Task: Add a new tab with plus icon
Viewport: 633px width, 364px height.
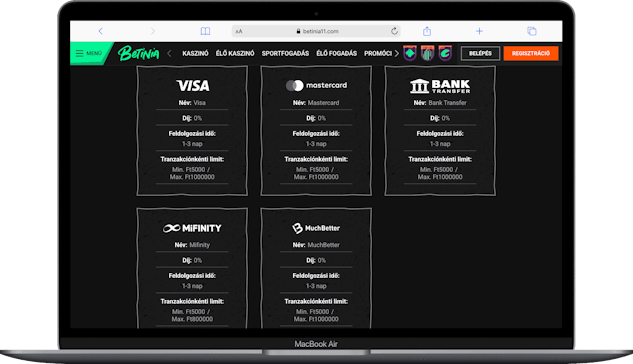Action: 479,31
